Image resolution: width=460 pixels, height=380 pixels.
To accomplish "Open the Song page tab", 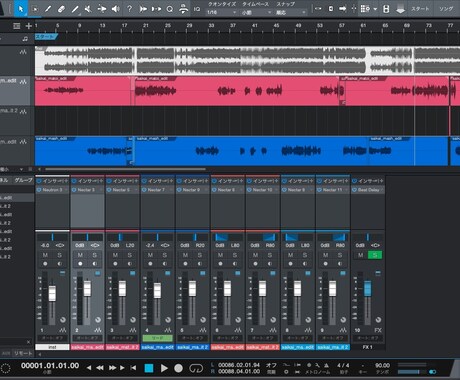I will point(446,9).
